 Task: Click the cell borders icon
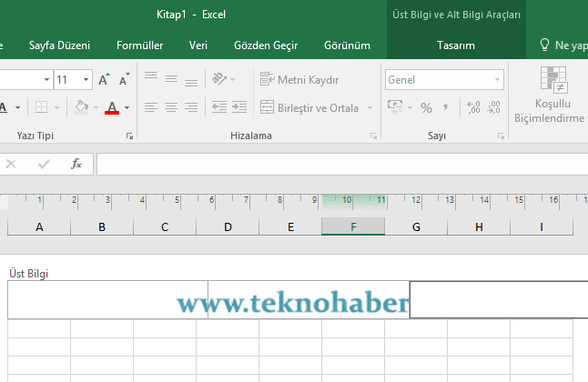(41, 107)
